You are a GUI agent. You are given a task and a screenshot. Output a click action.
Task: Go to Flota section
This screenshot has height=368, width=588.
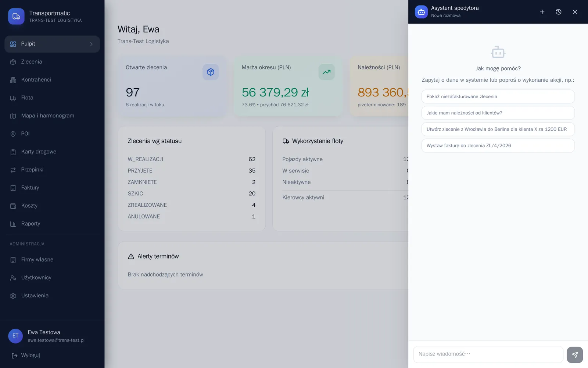(52, 98)
